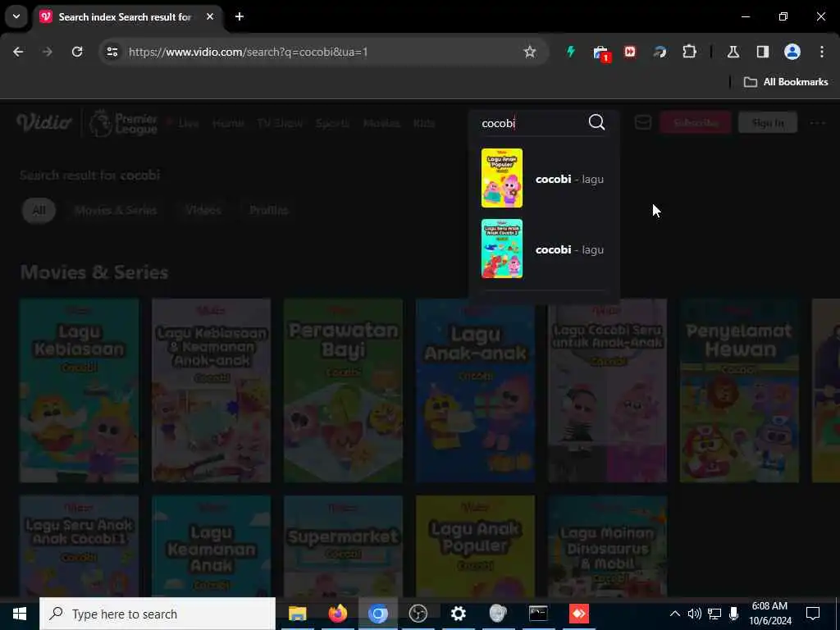Open the Lagu Mainan Dinosaurus & Mobil poster
Viewport: 840px width, 630px height.
click(x=608, y=546)
